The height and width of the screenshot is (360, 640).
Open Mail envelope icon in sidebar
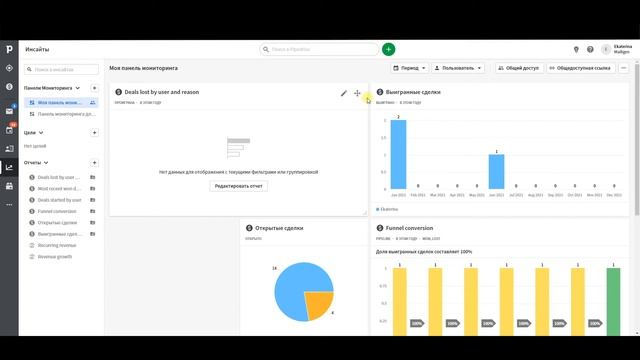point(9,111)
